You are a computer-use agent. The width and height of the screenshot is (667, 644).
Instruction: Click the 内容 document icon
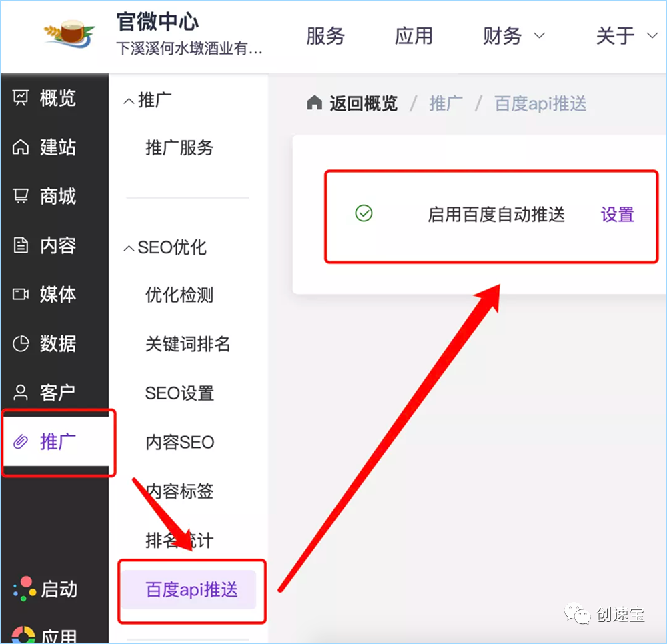[x=21, y=245]
